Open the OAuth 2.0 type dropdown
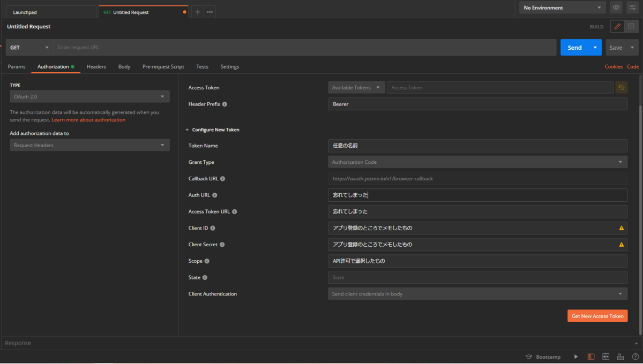Image resolution: width=643 pixels, height=364 pixels. tap(90, 96)
